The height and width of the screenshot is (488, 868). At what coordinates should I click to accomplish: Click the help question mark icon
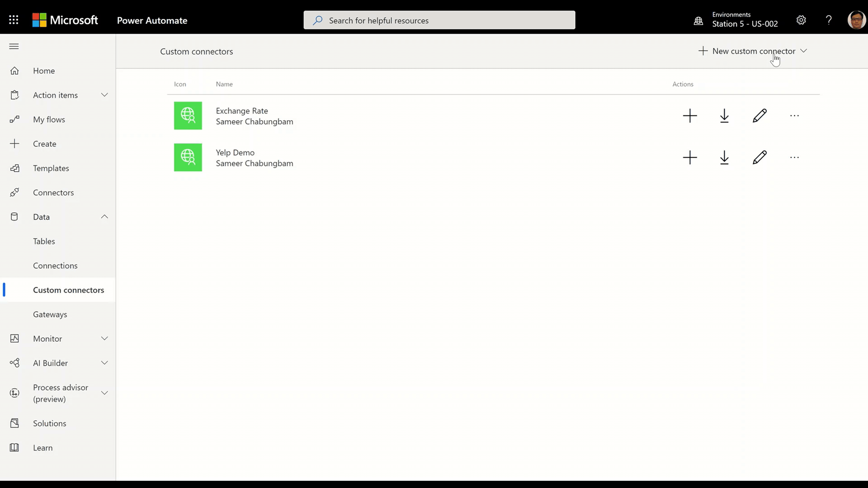tap(829, 20)
